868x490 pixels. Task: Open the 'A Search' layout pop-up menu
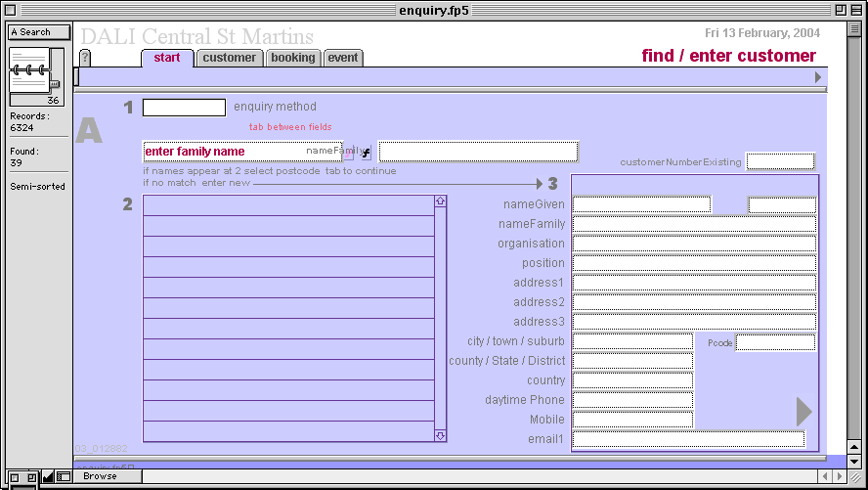(39, 32)
